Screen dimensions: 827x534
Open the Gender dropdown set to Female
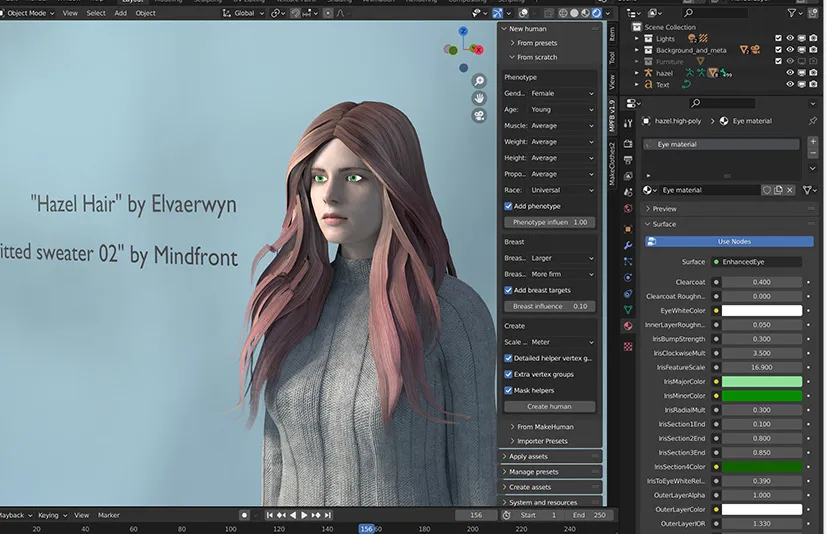click(562, 93)
